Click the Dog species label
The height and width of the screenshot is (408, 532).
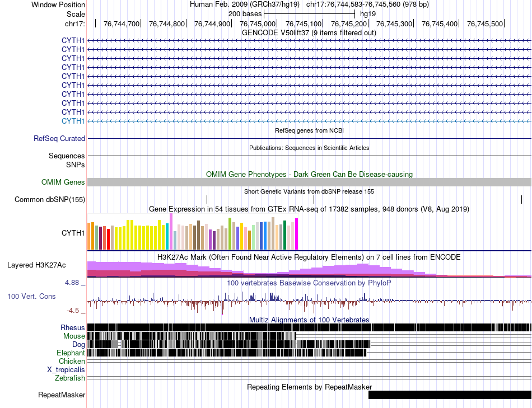coord(79,345)
